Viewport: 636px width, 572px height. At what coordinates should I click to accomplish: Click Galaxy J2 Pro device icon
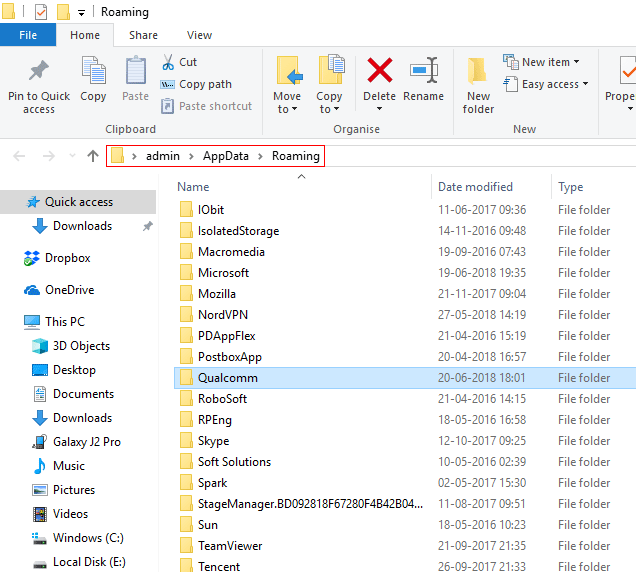[x=39, y=442]
